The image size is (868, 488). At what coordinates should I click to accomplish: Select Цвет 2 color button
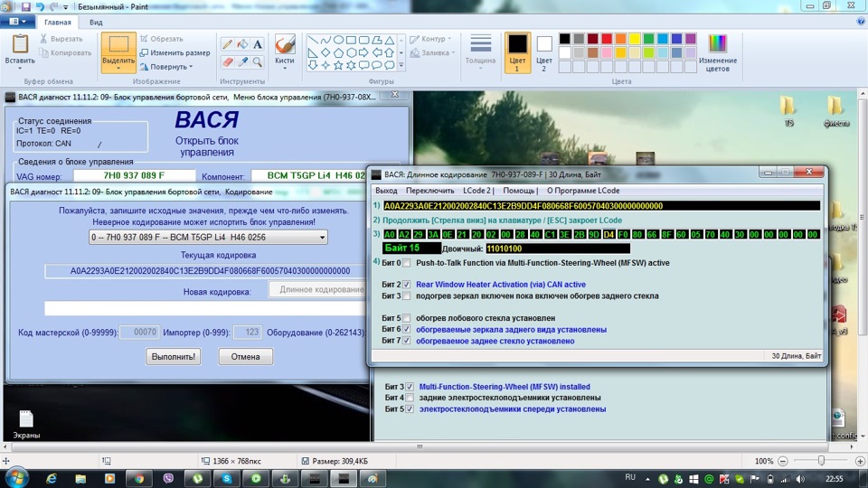tap(544, 52)
